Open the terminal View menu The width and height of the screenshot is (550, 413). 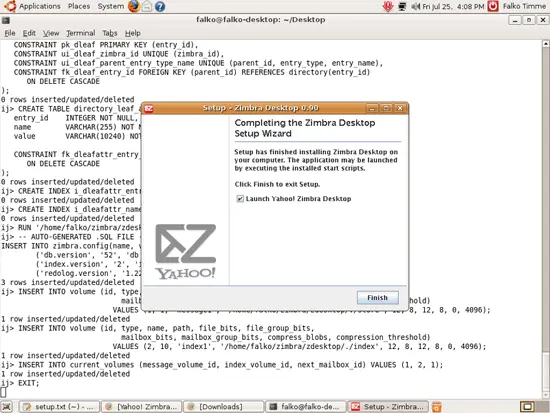coord(51,33)
